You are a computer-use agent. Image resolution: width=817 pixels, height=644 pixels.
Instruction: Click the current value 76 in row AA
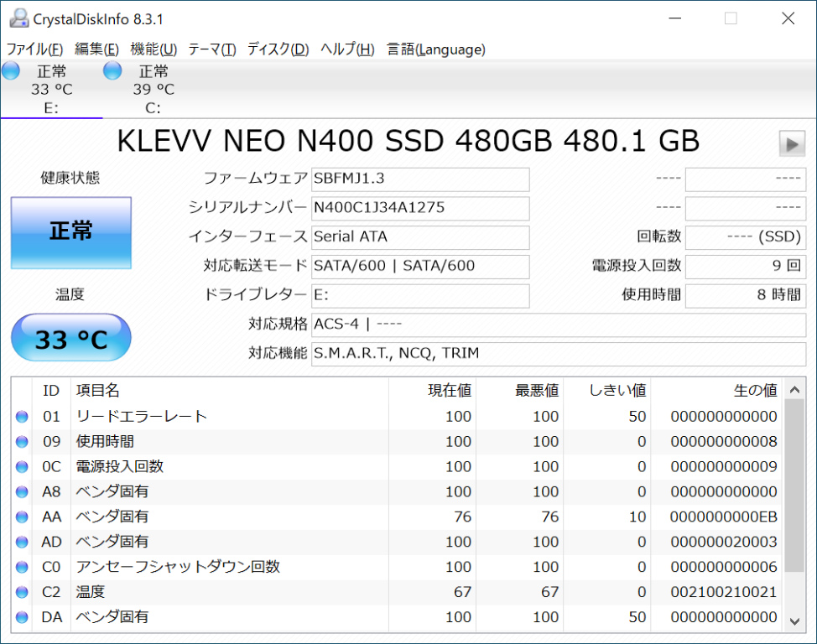(x=463, y=517)
